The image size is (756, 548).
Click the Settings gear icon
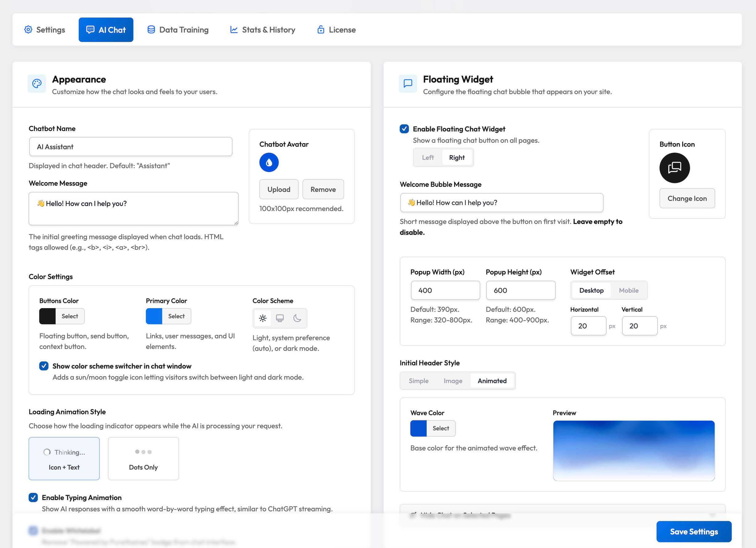point(28,30)
